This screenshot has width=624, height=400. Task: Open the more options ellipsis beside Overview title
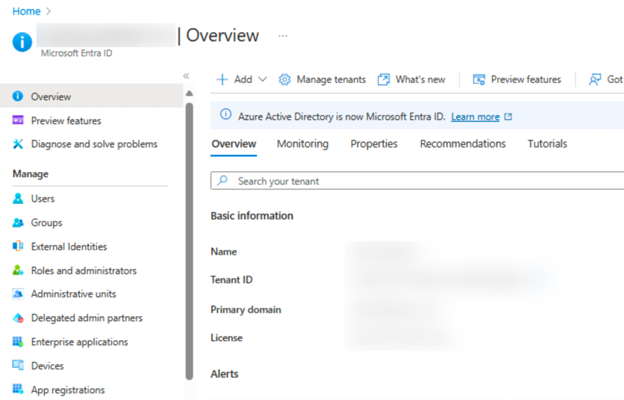(x=283, y=36)
